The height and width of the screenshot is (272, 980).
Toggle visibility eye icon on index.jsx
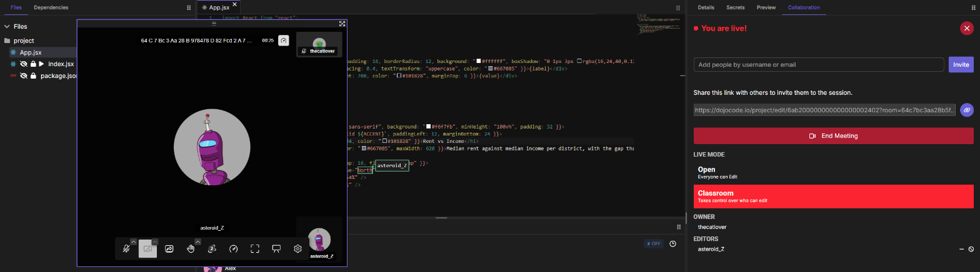23,64
